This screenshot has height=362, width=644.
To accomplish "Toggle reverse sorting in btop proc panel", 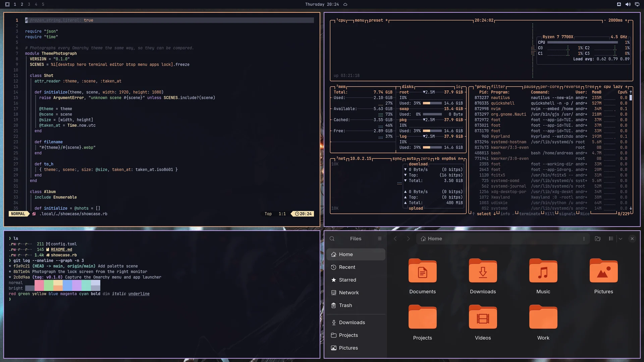I will click(x=572, y=86).
